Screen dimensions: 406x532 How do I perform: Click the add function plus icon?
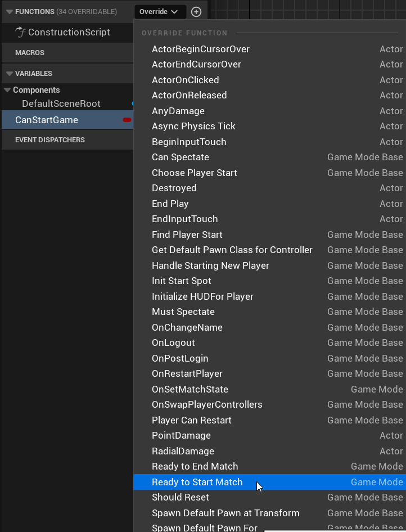[196, 12]
